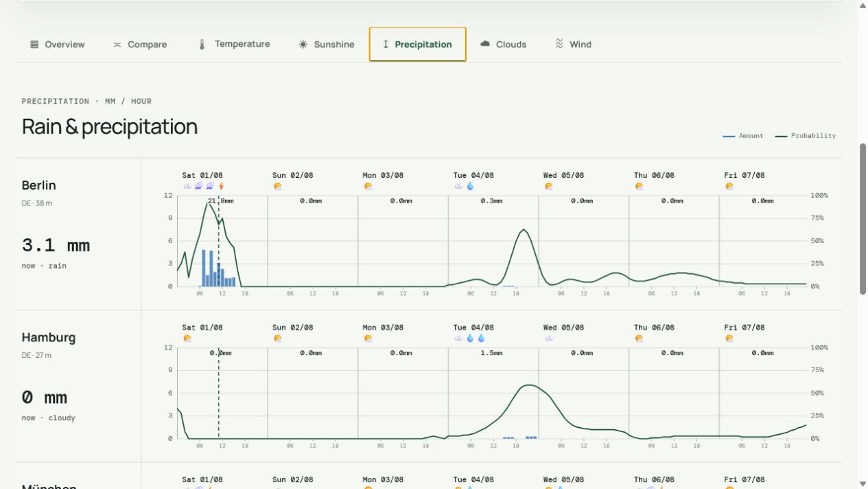The image size is (868, 489).
Task: Click the 'now · cloudy' status under Hamburg
Action: coord(48,418)
